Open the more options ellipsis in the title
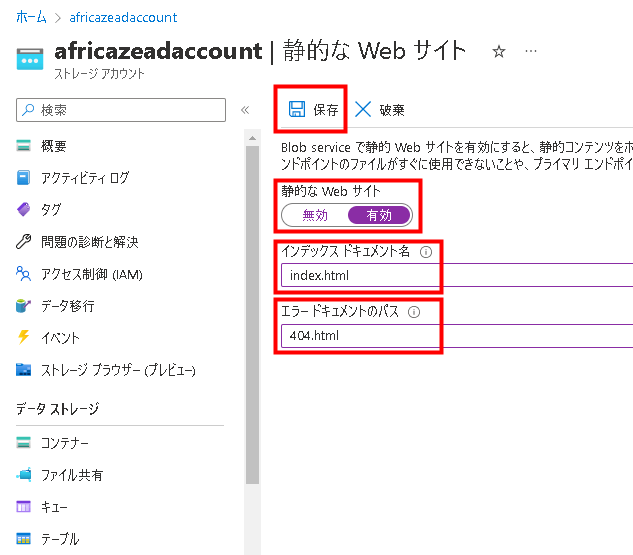 coord(531,51)
